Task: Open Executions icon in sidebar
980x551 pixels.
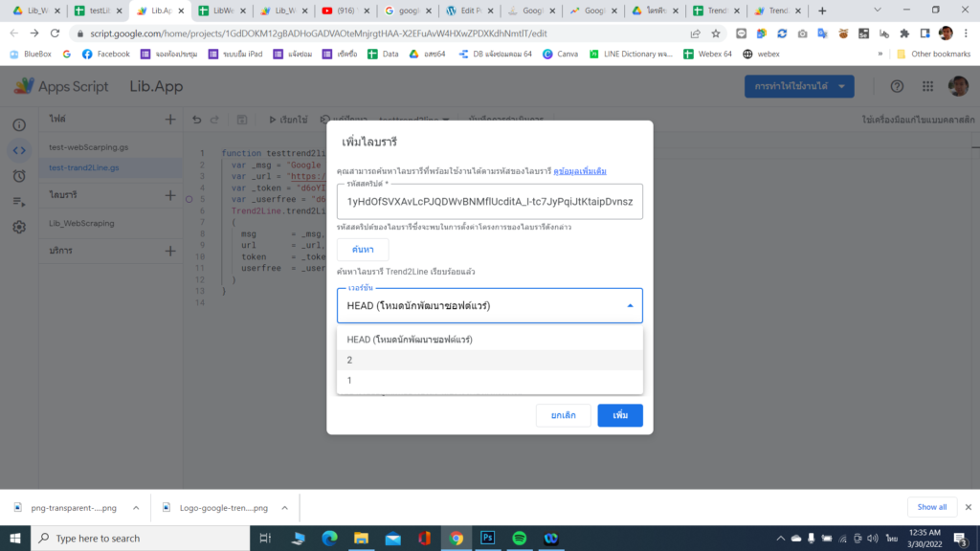Action: [19, 202]
